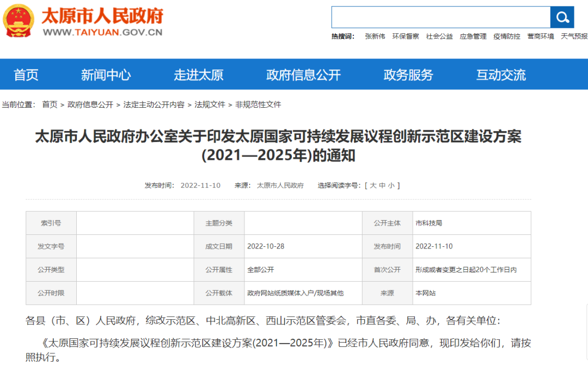
Task: Focus the site search input field
Action: pos(441,17)
